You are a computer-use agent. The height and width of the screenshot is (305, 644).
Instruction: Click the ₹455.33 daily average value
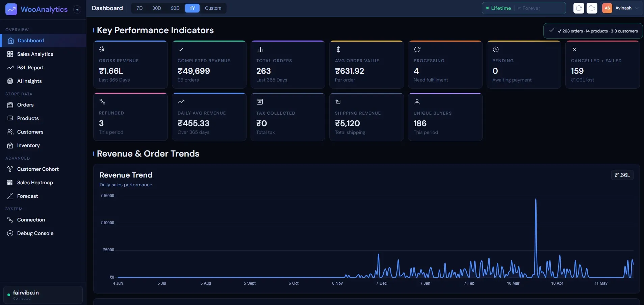pos(194,123)
